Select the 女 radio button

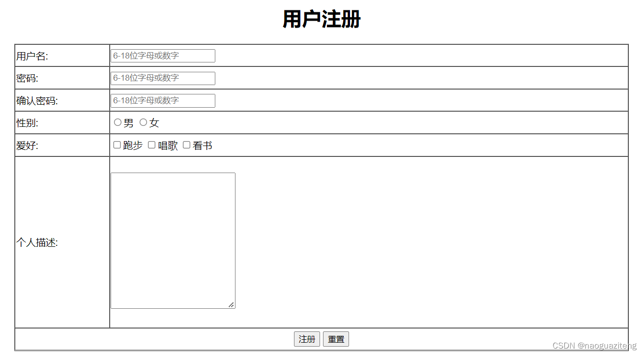(144, 122)
